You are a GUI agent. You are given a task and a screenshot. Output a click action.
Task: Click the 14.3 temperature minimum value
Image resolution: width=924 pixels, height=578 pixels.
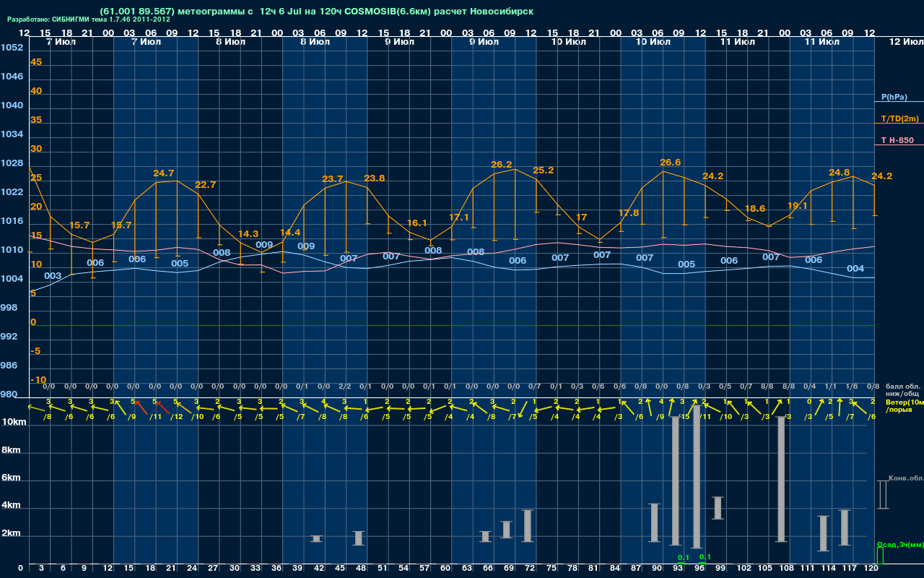(x=248, y=234)
